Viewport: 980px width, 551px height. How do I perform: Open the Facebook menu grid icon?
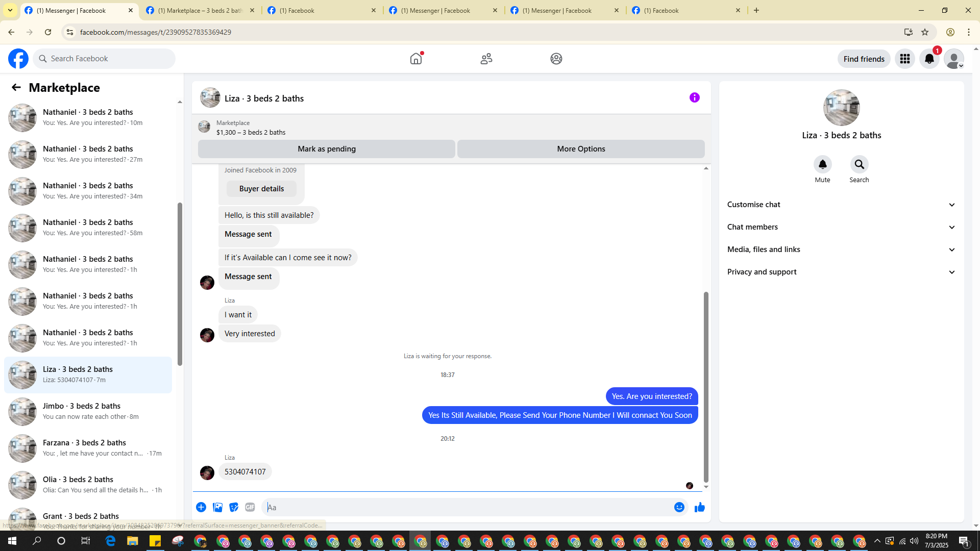[x=904, y=59]
